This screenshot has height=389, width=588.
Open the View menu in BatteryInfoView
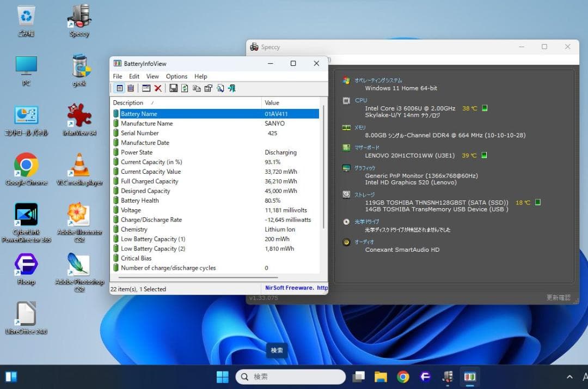pyautogui.click(x=152, y=76)
